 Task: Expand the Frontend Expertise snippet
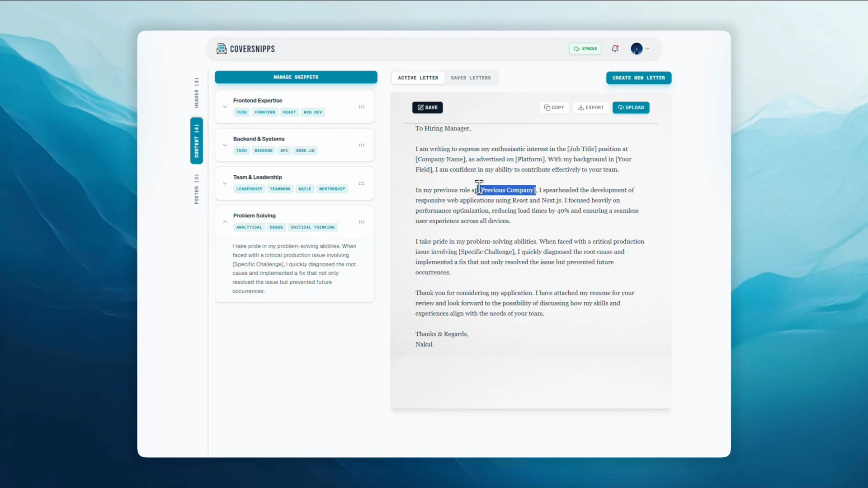[225, 107]
